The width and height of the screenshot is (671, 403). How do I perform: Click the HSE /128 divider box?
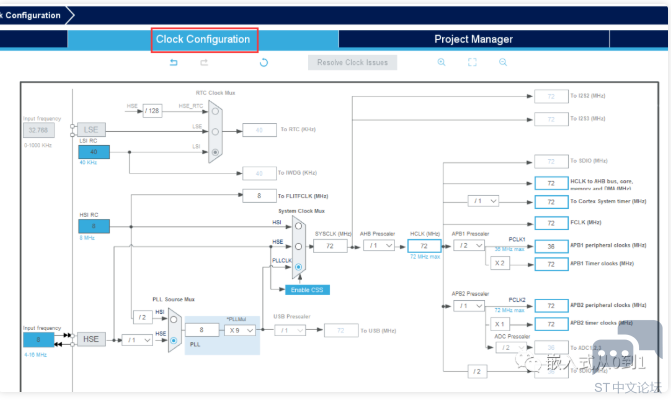coord(152,110)
